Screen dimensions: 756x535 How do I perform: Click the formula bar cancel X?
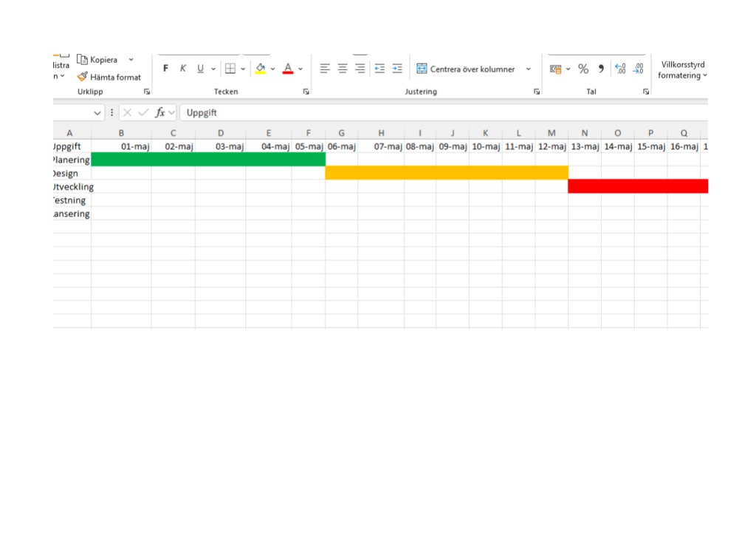127,112
